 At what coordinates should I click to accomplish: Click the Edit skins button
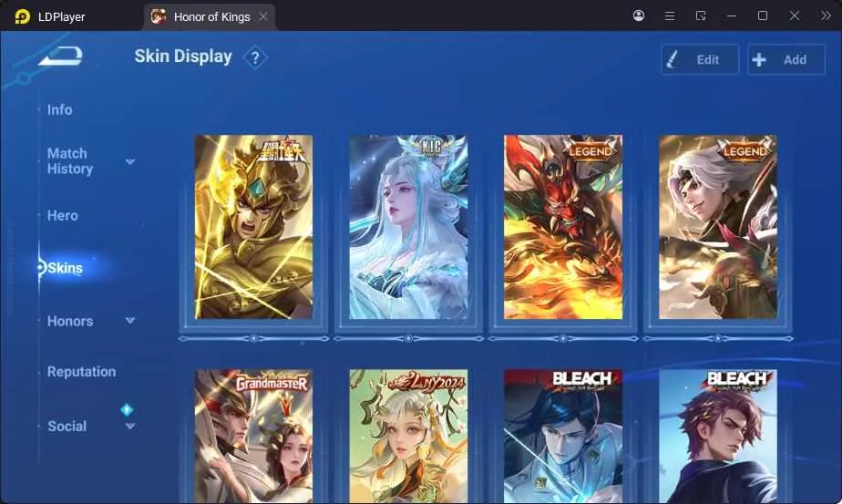[700, 59]
